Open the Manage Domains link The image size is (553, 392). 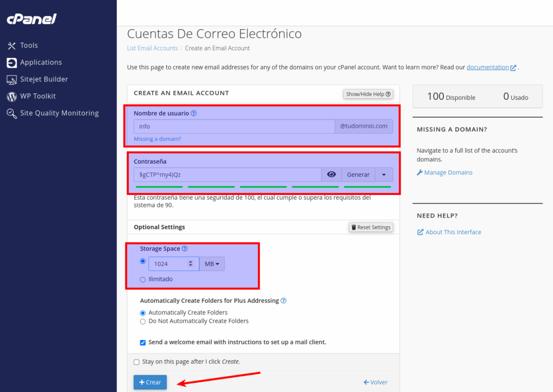(448, 173)
